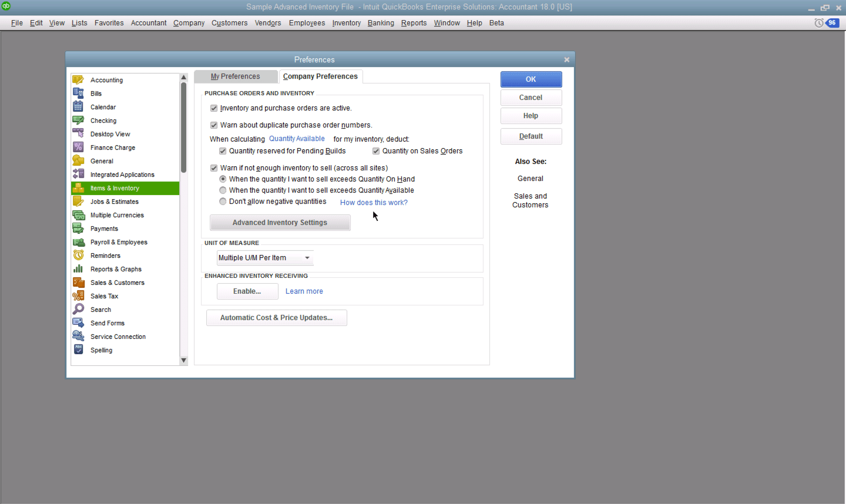The image size is (846, 504).
Task: Open the Inventory menu
Action: (x=346, y=23)
